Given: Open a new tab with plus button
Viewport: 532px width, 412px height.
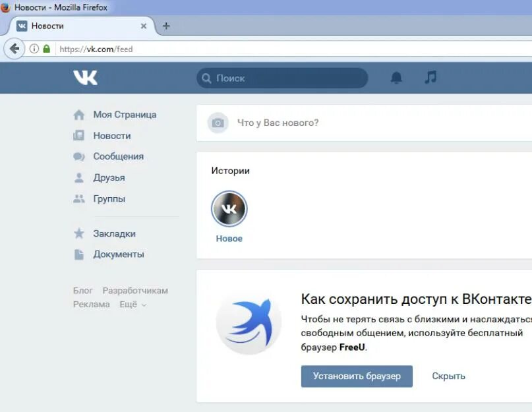Looking at the screenshot, I should tap(166, 26).
